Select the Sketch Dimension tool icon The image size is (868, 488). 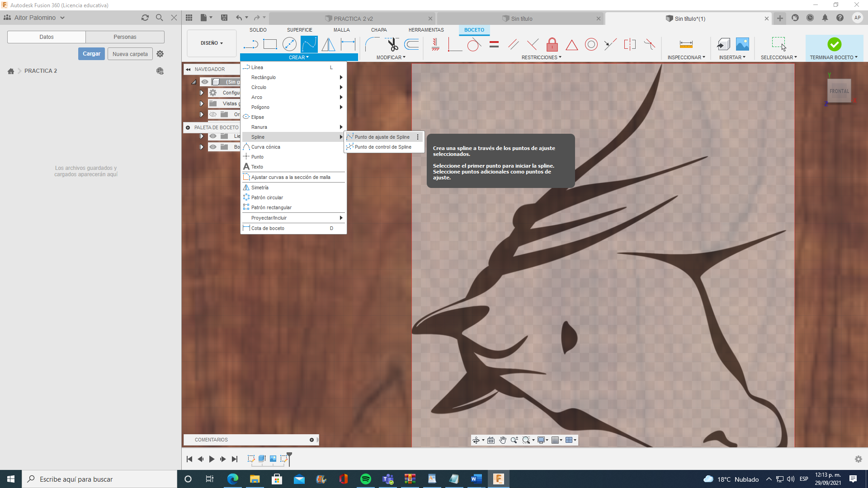point(348,44)
